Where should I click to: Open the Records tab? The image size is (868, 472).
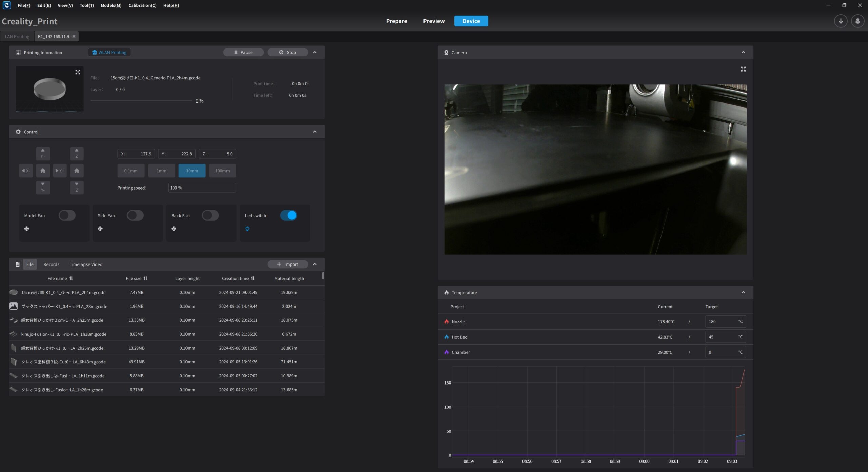pos(51,264)
